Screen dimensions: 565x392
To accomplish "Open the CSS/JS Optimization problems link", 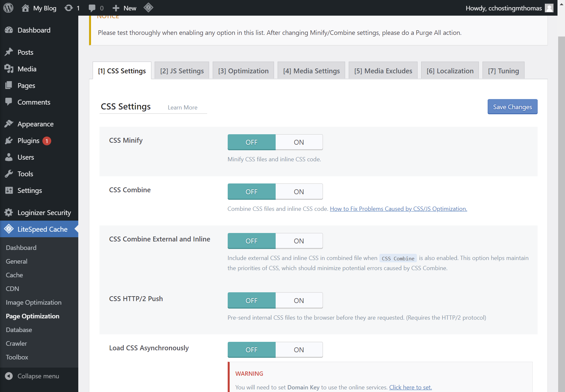I will (398, 209).
